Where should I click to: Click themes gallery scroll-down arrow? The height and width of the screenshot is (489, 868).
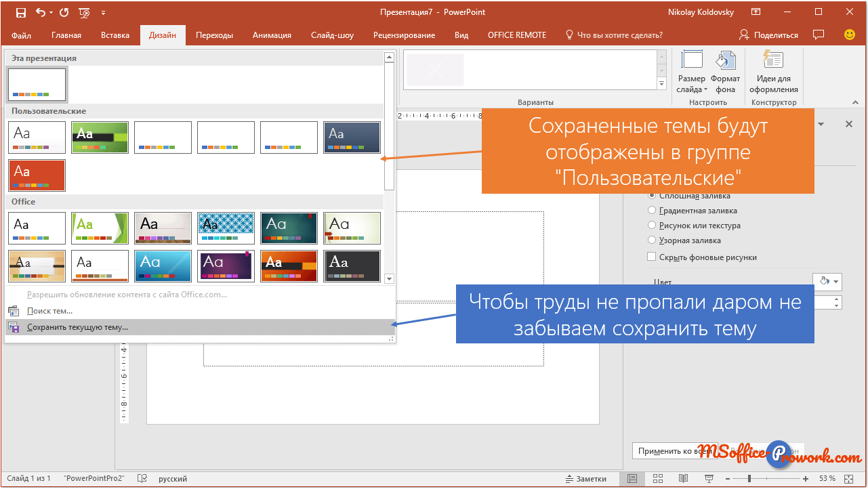click(x=390, y=278)
